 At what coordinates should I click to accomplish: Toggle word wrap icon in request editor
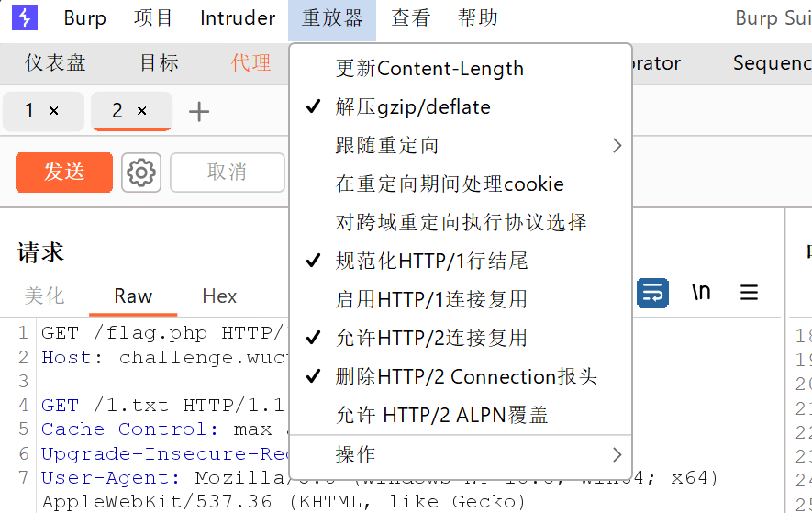652,293
